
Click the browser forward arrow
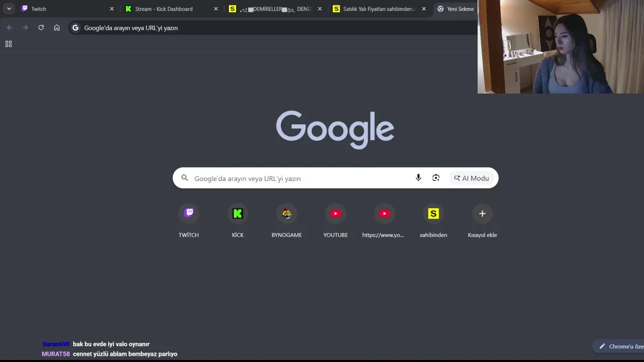point(25,28)
